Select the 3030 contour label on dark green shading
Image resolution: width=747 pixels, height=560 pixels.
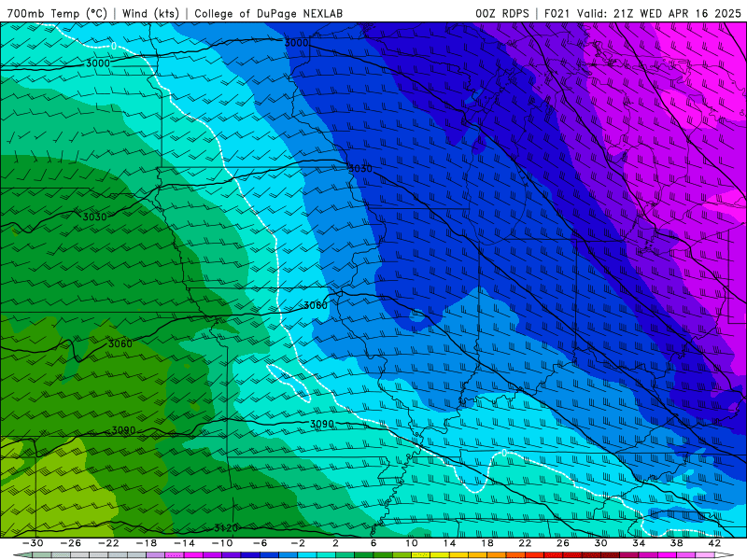point(95,217)
